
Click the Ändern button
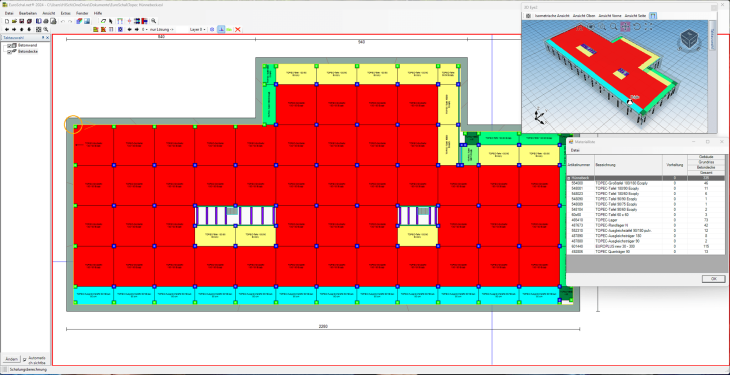point(11,359)
